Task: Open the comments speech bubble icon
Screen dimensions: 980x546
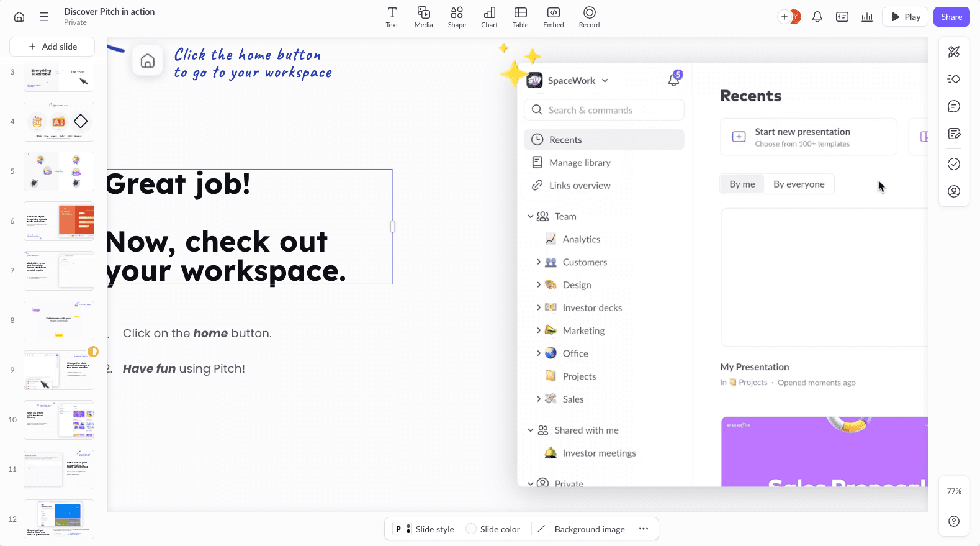Action: click(x=954, y=106)
